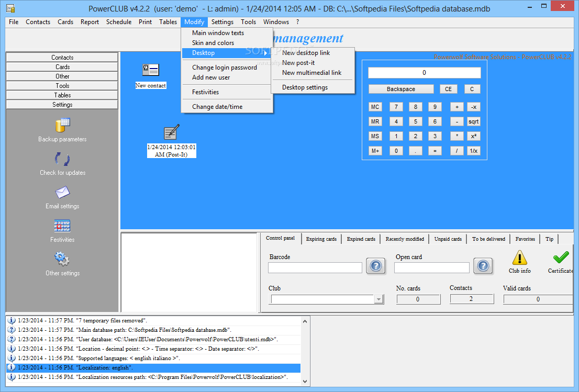The image size is (579, 392).
Task: Click the icon beside 'User database' log entry
Action: tap(12, 339)
